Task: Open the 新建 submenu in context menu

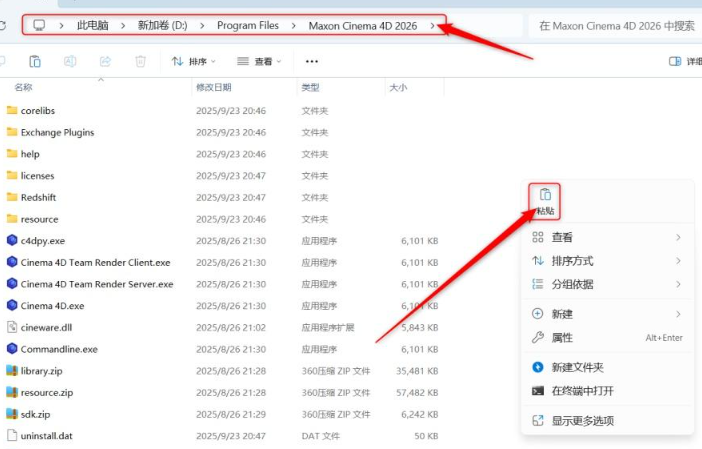Action: (608, 314)
